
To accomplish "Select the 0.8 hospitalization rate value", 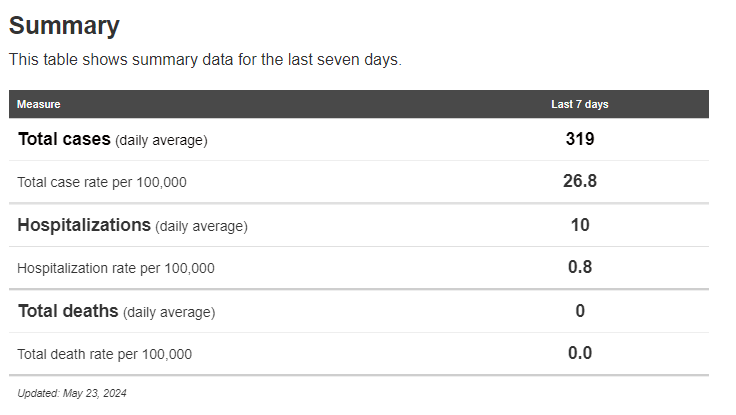I will pyautogui.click(x=580, y=267).
